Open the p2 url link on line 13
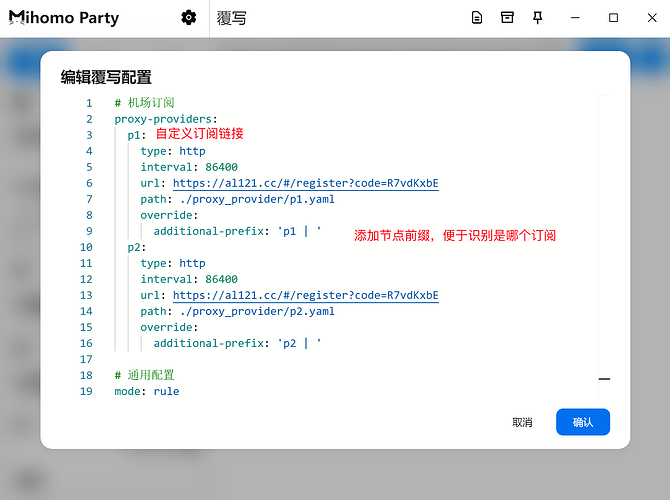 point(306,295)
